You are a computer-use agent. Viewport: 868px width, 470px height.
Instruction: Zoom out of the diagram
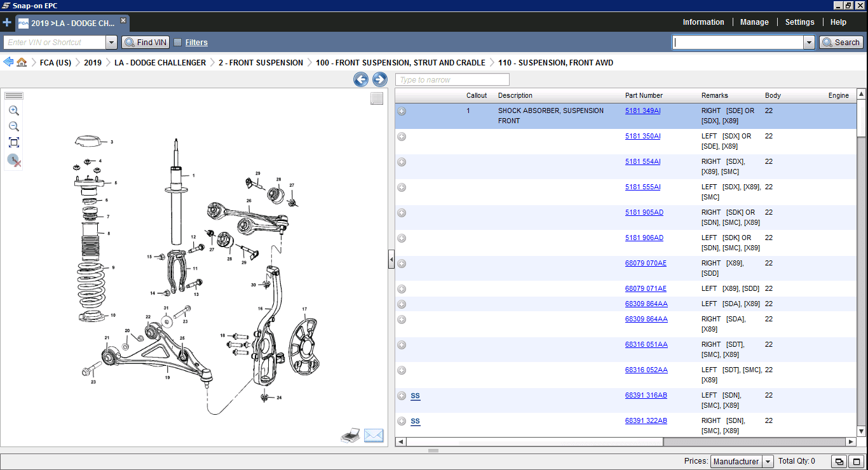pos(14,126)
